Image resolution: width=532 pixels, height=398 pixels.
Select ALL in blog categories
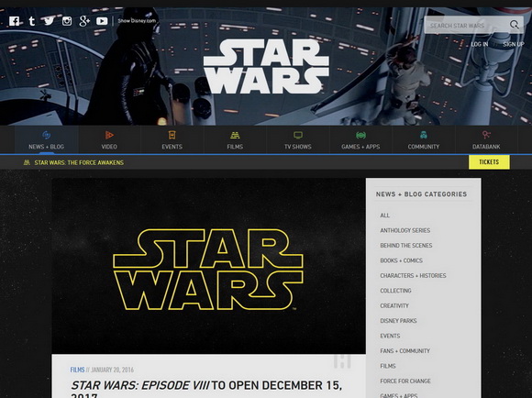(x=384, y=216)
